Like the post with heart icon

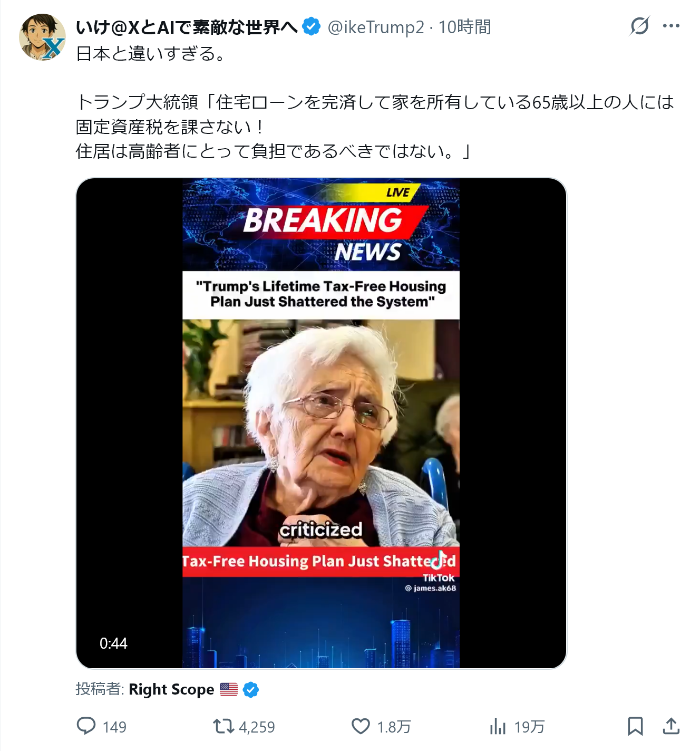pyautogui.click(x=361, y=726)
